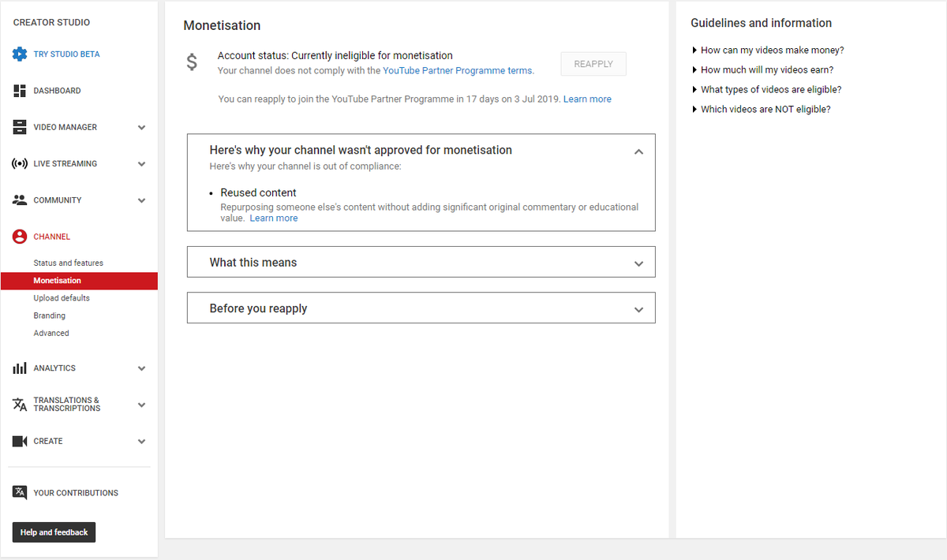Click the Monetisation page heading
947x560 pixels.
222,25
